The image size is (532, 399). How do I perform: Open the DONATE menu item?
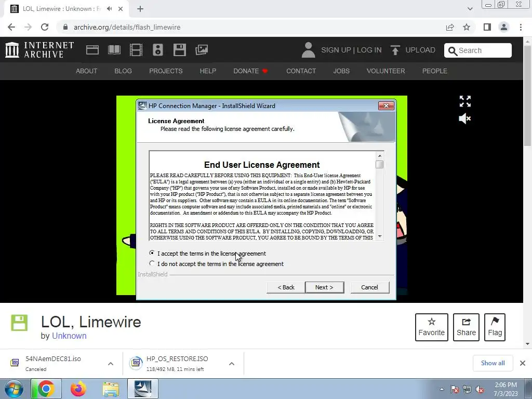pyautogui.click(x=251, y=71)
